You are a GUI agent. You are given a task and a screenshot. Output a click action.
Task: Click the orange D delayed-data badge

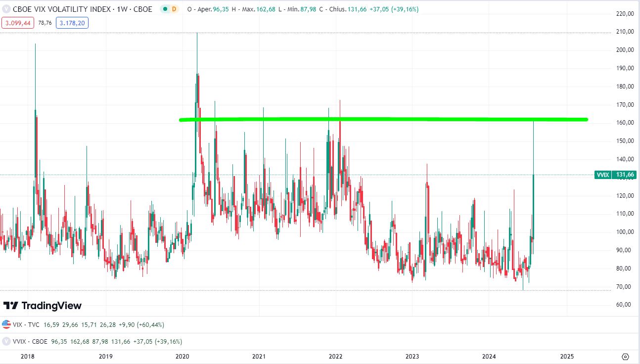(174, 9)
